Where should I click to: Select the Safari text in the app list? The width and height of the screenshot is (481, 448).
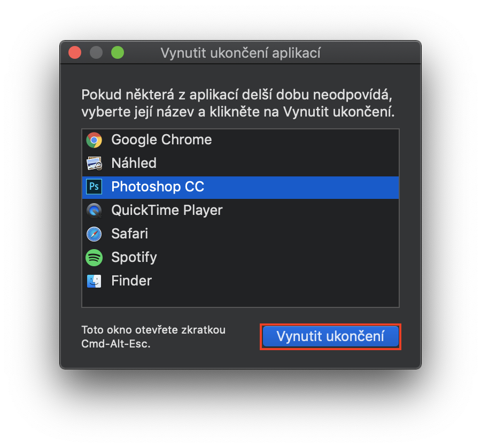pyautogui.click(x=129, y=234)
